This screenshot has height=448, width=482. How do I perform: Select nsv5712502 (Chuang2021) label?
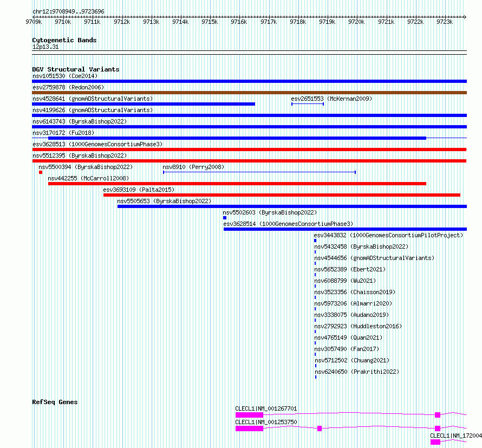352,360
